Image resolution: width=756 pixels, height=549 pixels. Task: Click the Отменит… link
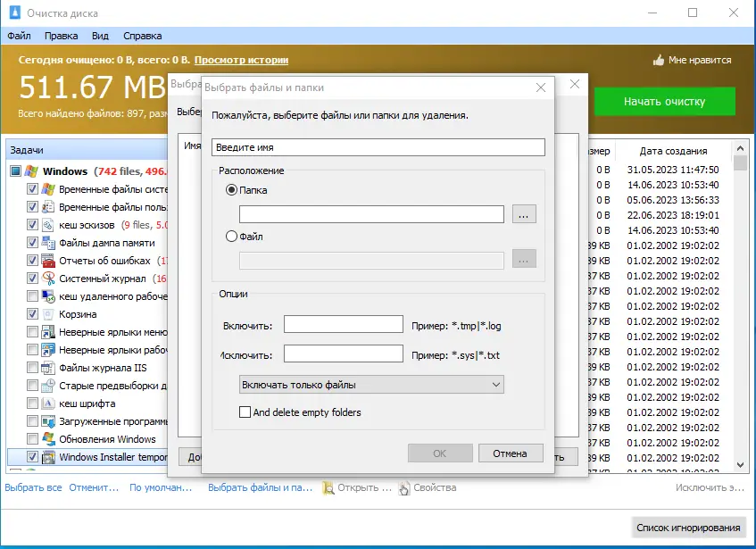coord(94,487)
